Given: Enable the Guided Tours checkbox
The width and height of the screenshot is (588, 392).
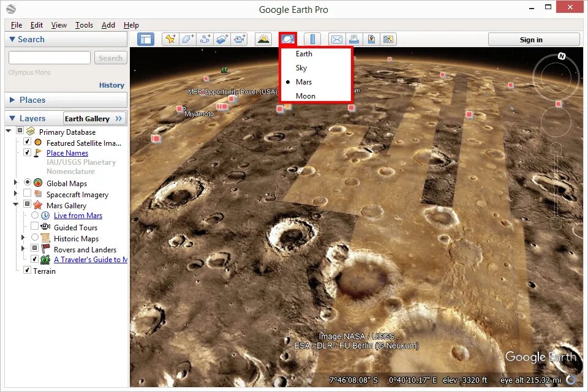Looking at the screenshot, I should (34, 226).
